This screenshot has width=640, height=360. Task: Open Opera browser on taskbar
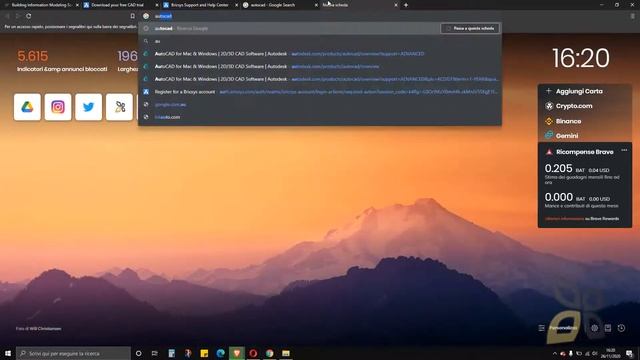(x=253, y=353)
